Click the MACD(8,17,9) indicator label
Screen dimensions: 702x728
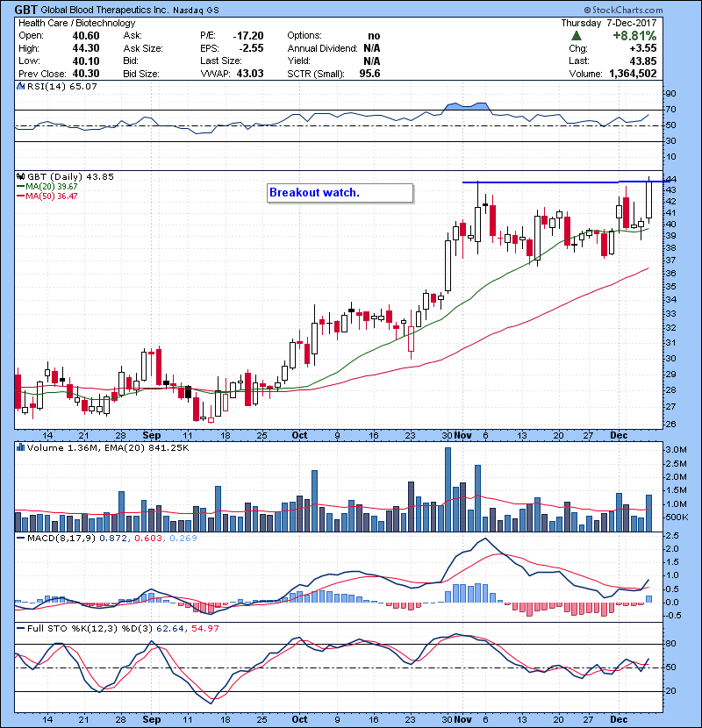coord(61,539)
